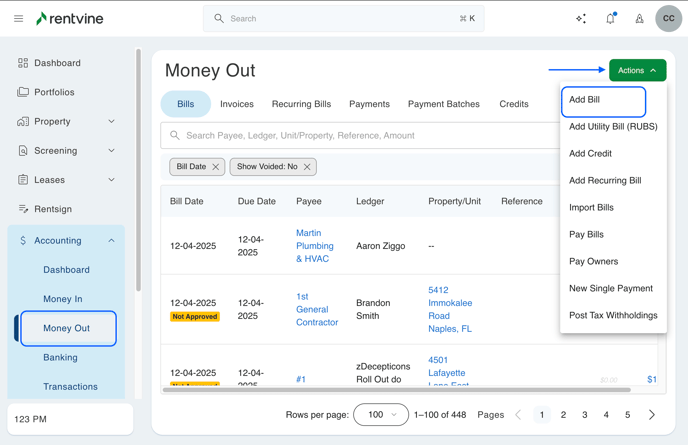Image resolution: width=688 pixels, height=445 pixels.
Task: Remove the Bill Date filter chip
Action: [x=216, y=167]
